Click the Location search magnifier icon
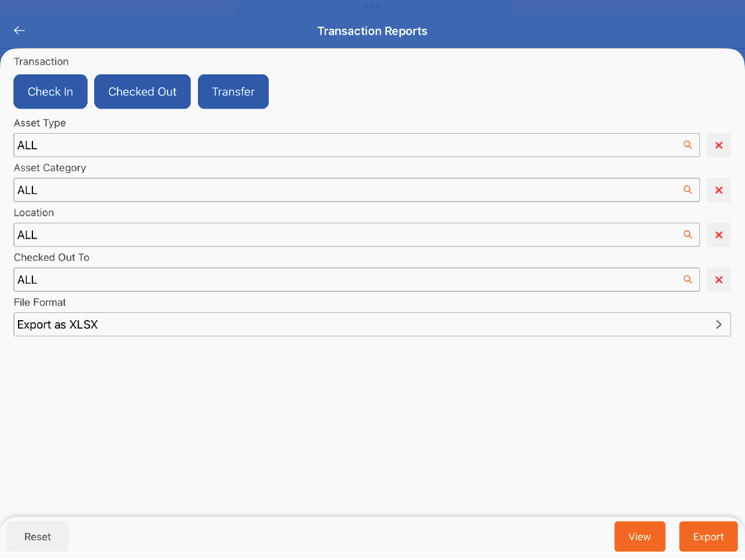The image size is (745, 560). 688,234
